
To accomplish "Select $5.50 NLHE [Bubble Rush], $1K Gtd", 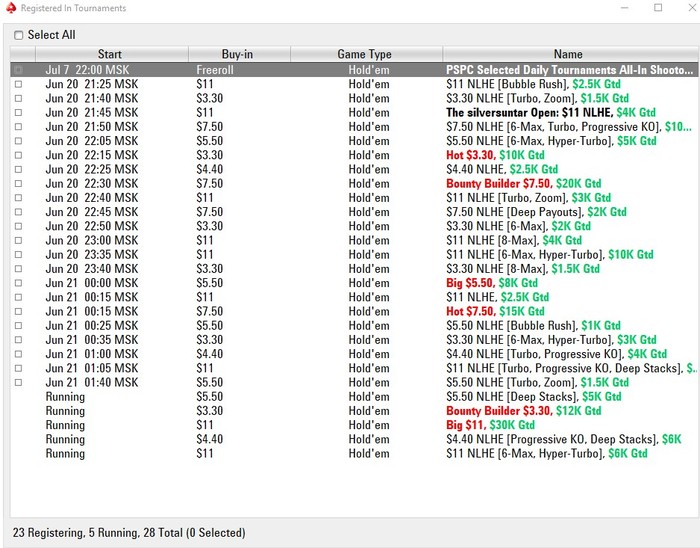I will [x=354, y=326].
